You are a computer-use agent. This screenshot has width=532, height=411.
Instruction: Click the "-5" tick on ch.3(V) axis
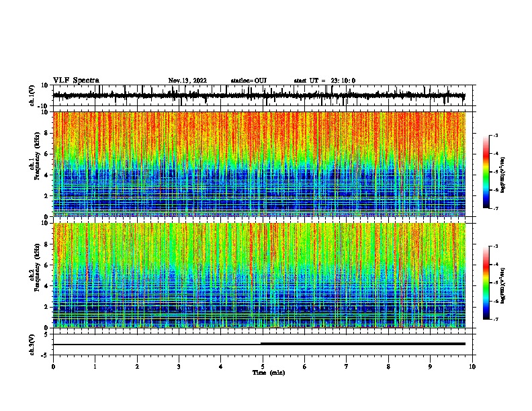[x=45, y=355]
